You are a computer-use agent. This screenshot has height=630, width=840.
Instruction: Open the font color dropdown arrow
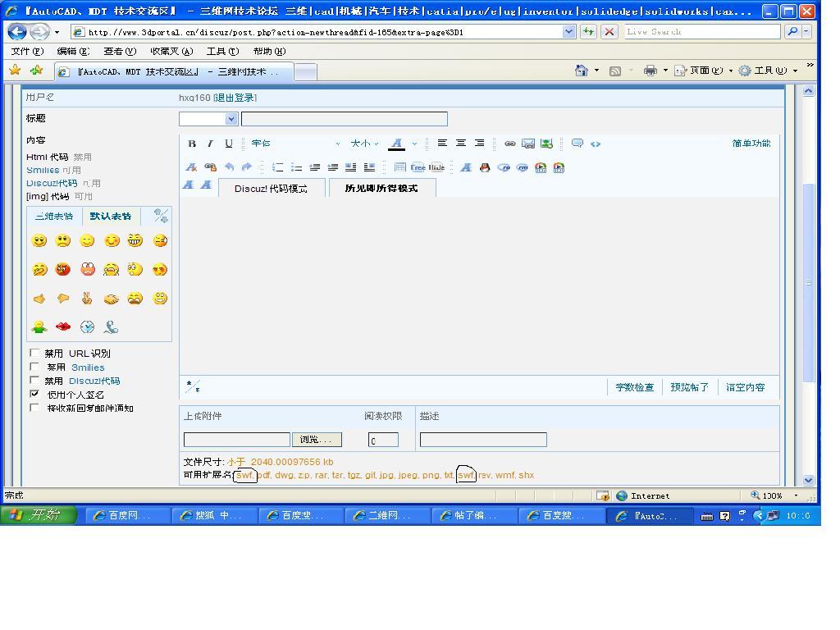(x=414, y=144)
